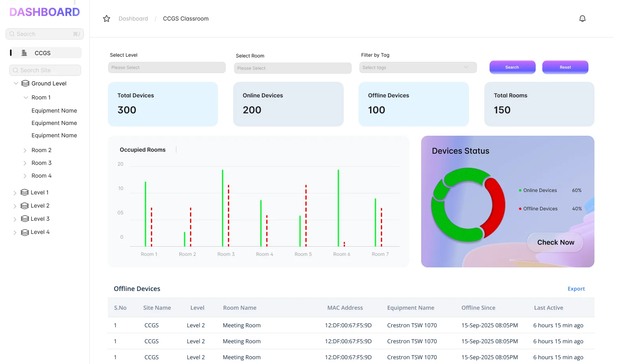Click Check Now on Devices Status card

point(555,242)
